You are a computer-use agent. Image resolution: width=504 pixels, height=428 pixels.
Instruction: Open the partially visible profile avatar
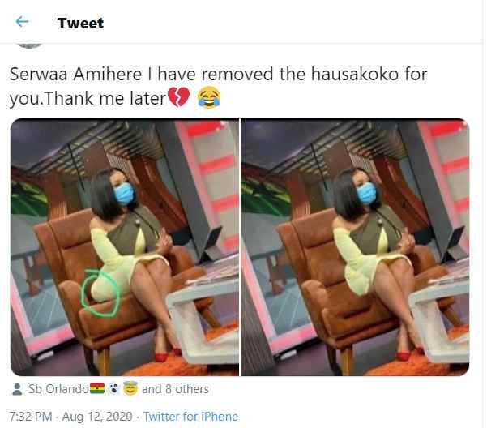(x=29, y=45)
